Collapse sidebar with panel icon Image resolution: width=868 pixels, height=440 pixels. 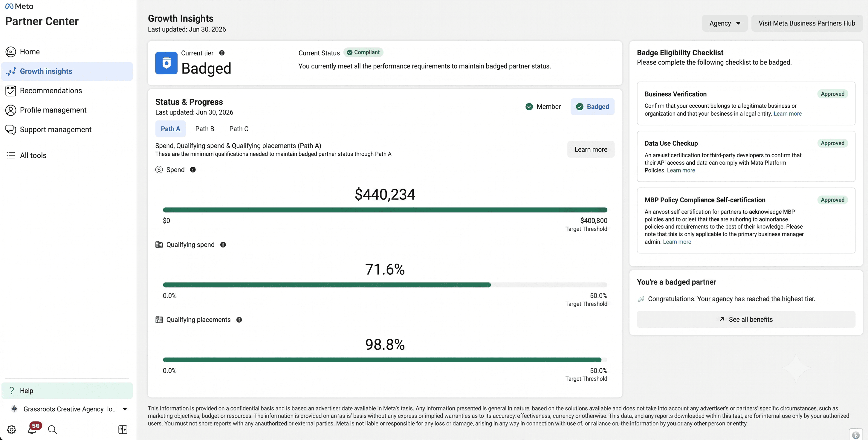[x=123, y=430]
